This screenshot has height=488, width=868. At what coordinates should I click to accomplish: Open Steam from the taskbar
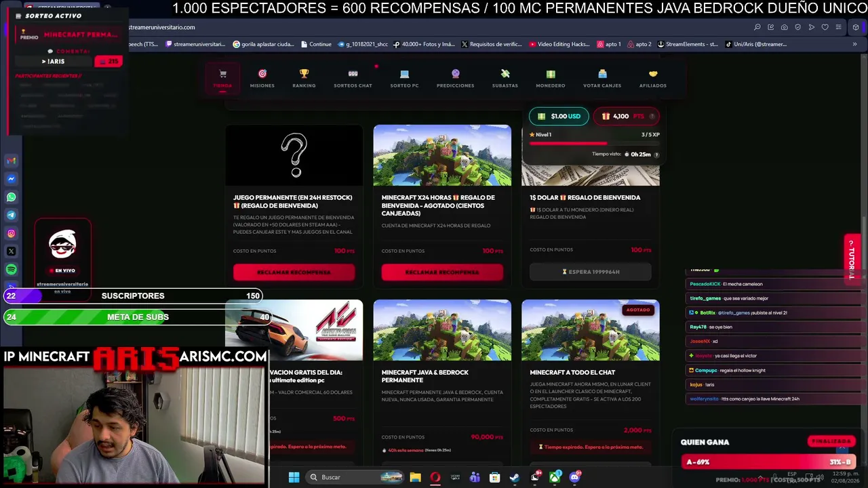515,477
